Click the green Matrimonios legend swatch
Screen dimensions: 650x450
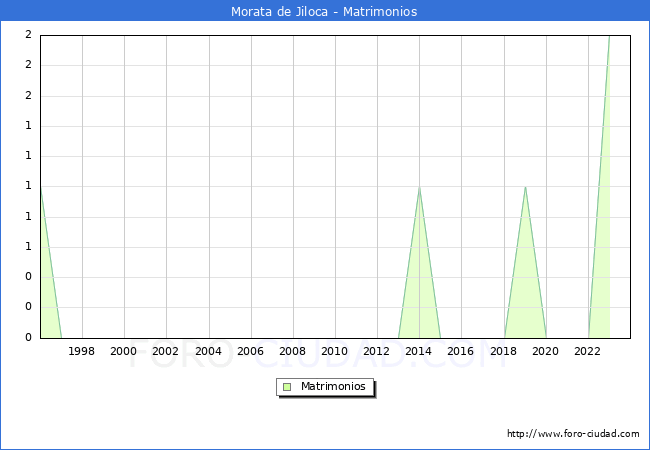(x=287, y=387)
